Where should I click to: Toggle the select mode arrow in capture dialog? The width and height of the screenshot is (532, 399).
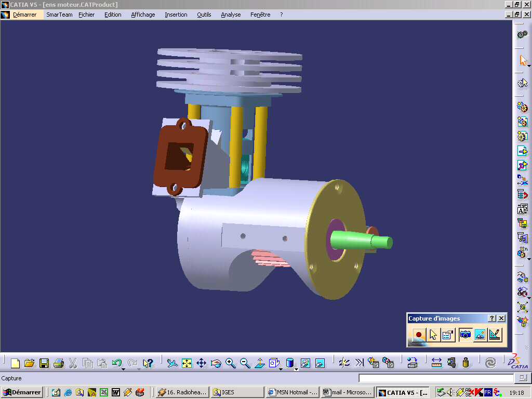click(x=433, y=335)
